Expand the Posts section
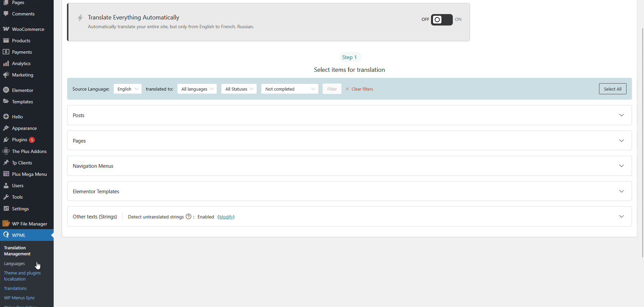This screenshot has width=644, height=307. 621,115
